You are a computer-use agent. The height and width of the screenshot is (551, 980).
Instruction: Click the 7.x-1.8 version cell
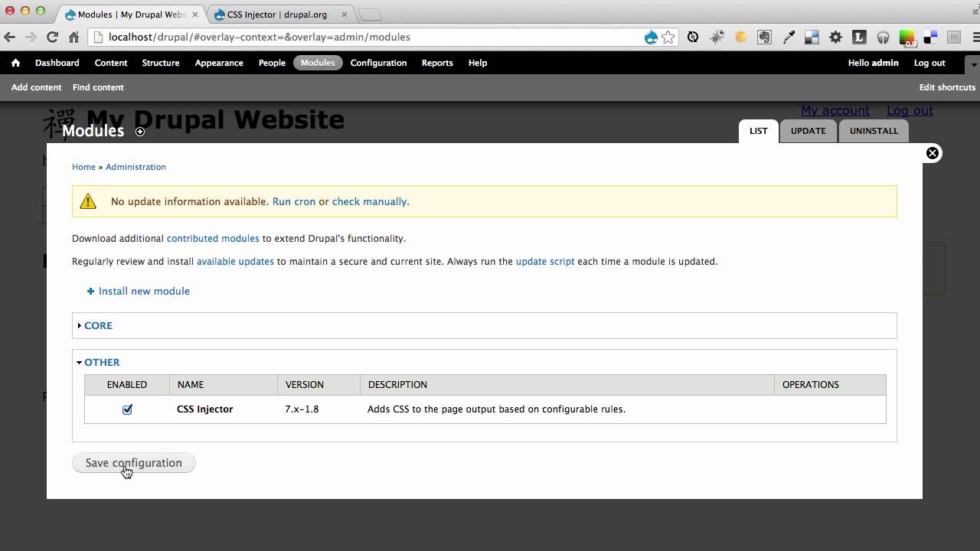[302, 409]
